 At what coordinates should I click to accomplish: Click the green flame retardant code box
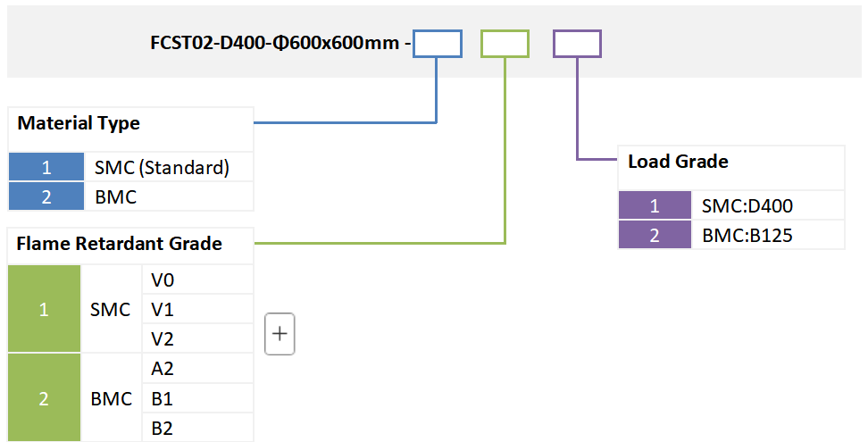pos(505,44)
